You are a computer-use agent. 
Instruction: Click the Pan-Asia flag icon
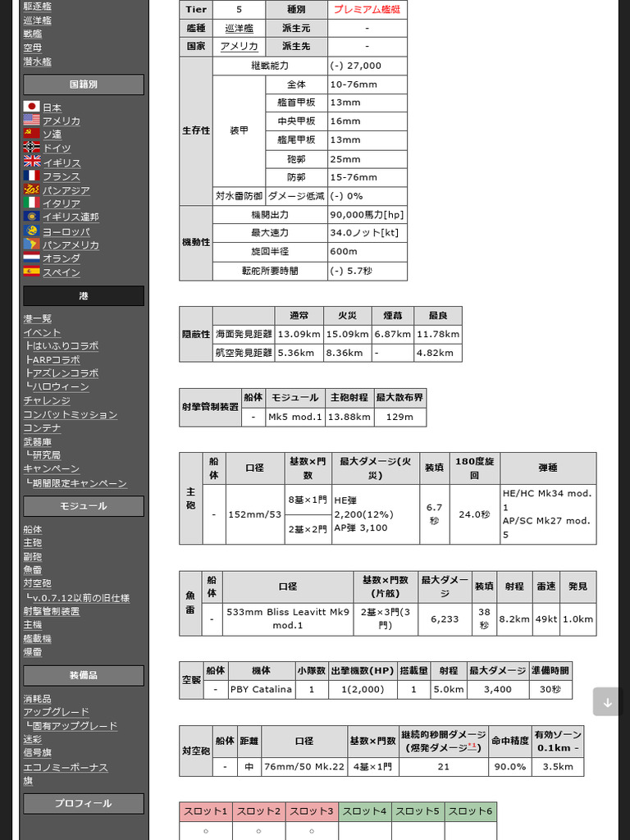click(32, 189)
